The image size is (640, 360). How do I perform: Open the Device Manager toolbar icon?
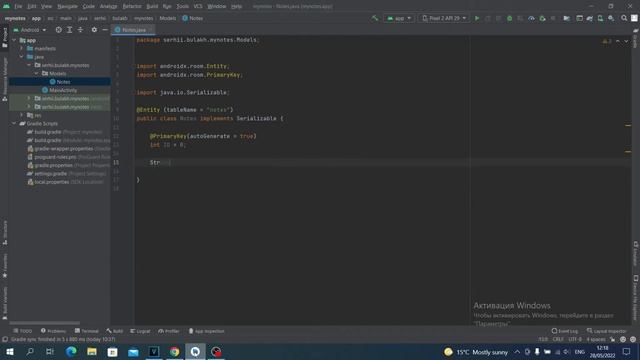(600, 18)
